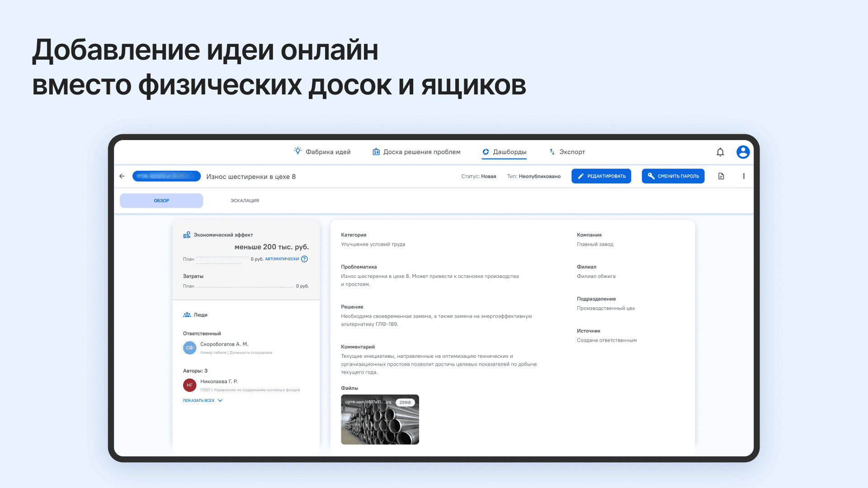Open the three-dot more options menu

[744, 176]
